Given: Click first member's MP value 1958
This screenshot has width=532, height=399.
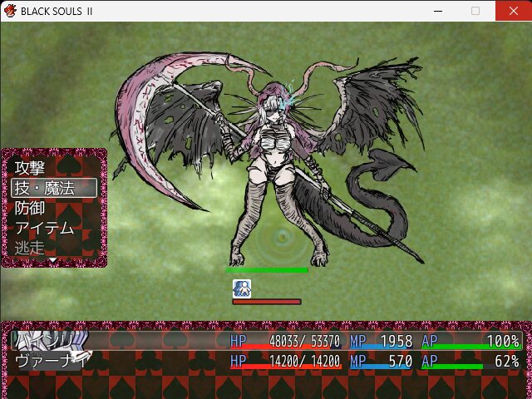Looking at the screenshot, I should 397,341.
